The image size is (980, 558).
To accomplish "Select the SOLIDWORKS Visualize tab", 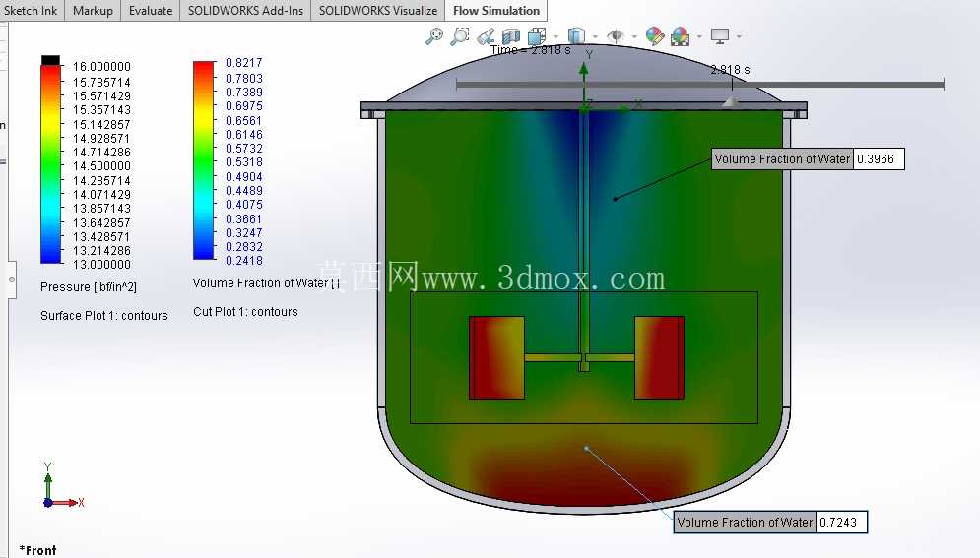I will coord(378,11).
